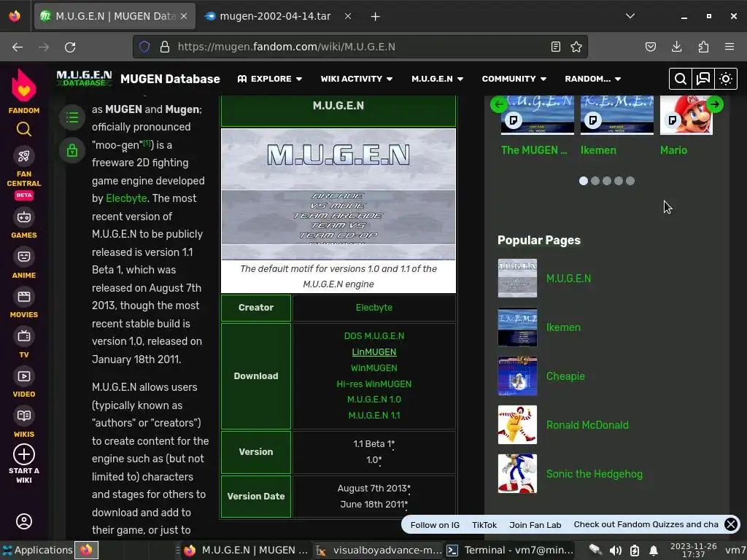Expand the COMMUNITY dropdown menu
The height and width of the screenshot is (560, 747).
coord(514,79)
